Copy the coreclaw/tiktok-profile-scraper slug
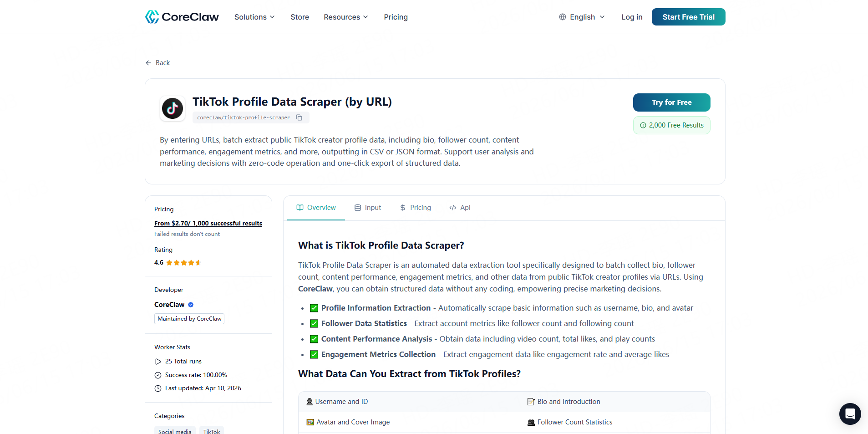The width and height of the screenshot is (868, 434). click(299, 117)
